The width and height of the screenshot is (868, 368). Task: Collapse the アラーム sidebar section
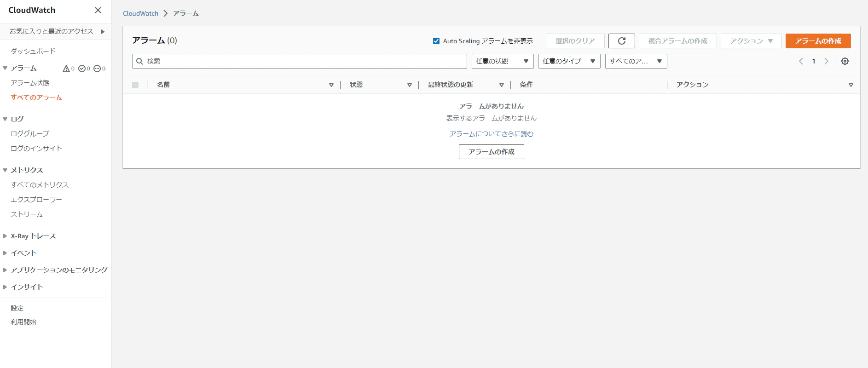pyautogui.click(x=5, y=68)
